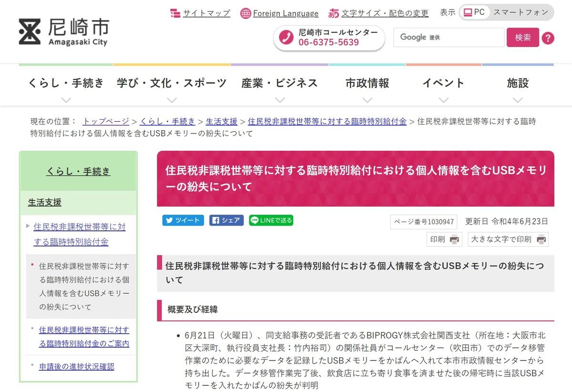Open the サイトマップ link
The width and height of the screenshot is (572, 392).
click(x=206, y=13)
